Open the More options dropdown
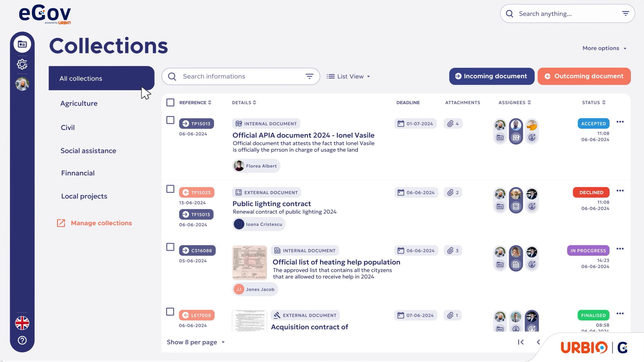 point(604,48)
